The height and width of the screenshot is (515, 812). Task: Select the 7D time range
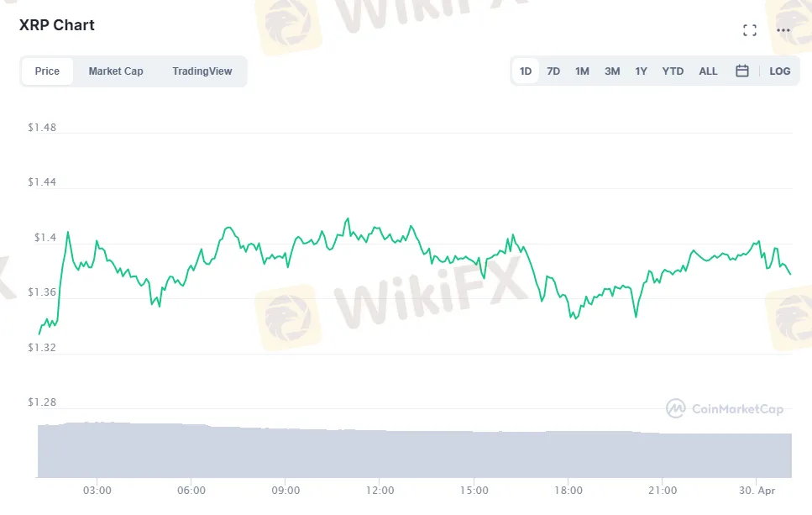[553, 71]
